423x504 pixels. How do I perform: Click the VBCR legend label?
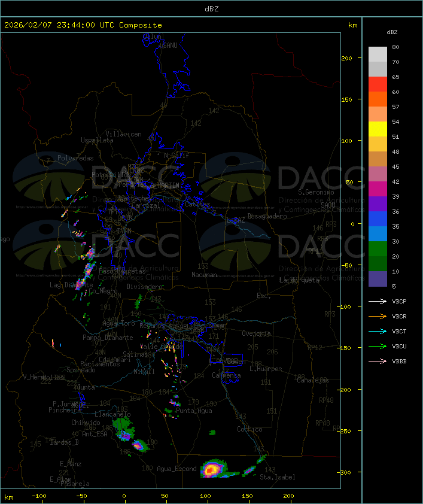(399, 316)
